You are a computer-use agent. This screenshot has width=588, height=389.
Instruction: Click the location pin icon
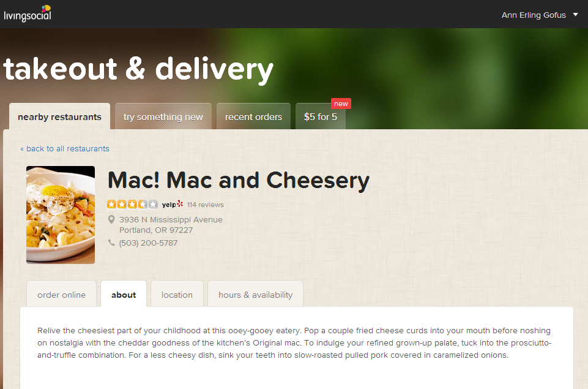(x=111, y=219)
